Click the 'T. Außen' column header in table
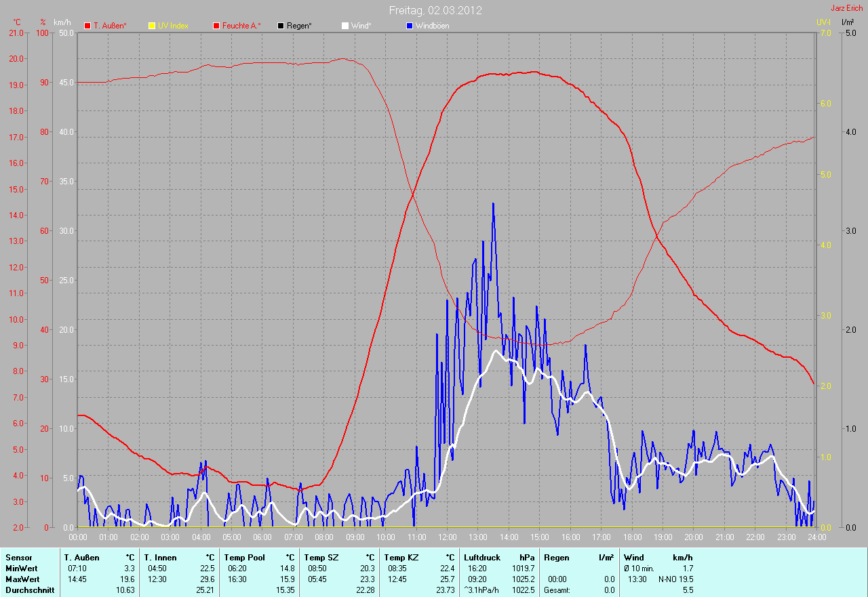Image resolution: width=868 pixels, height=597 pixels. [x=82, y=558]
